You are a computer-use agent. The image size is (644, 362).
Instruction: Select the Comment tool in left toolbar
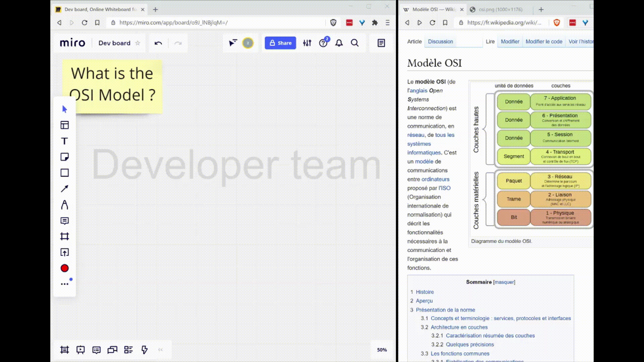(64, 221)
